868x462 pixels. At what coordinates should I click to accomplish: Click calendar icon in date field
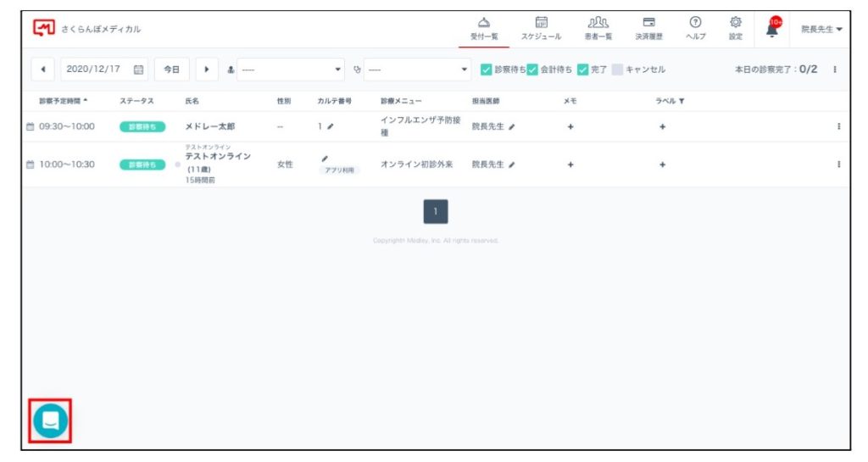click(139, 70)
